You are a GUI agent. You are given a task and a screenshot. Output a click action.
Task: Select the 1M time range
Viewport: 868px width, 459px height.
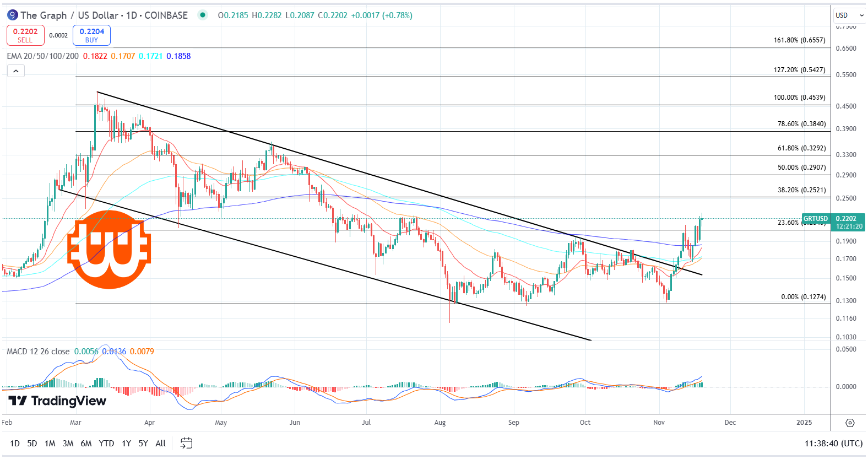pos(50,443)
